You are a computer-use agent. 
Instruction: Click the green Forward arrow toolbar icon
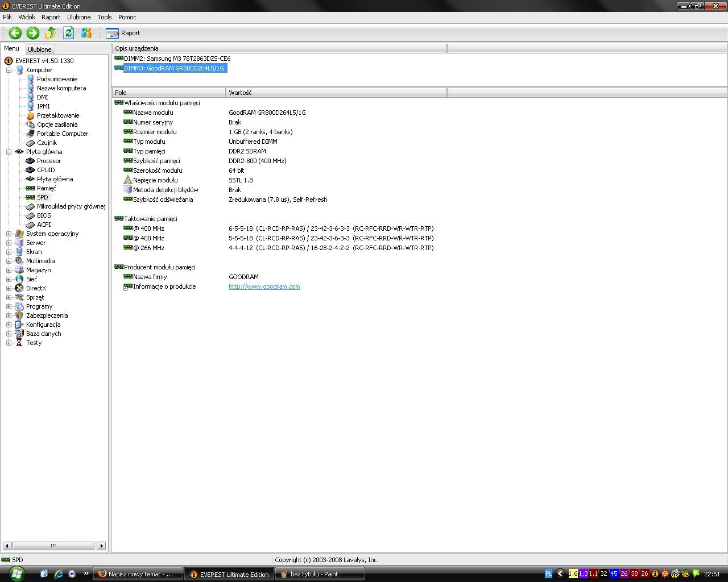pyautogui.click(x=33, y=33)
